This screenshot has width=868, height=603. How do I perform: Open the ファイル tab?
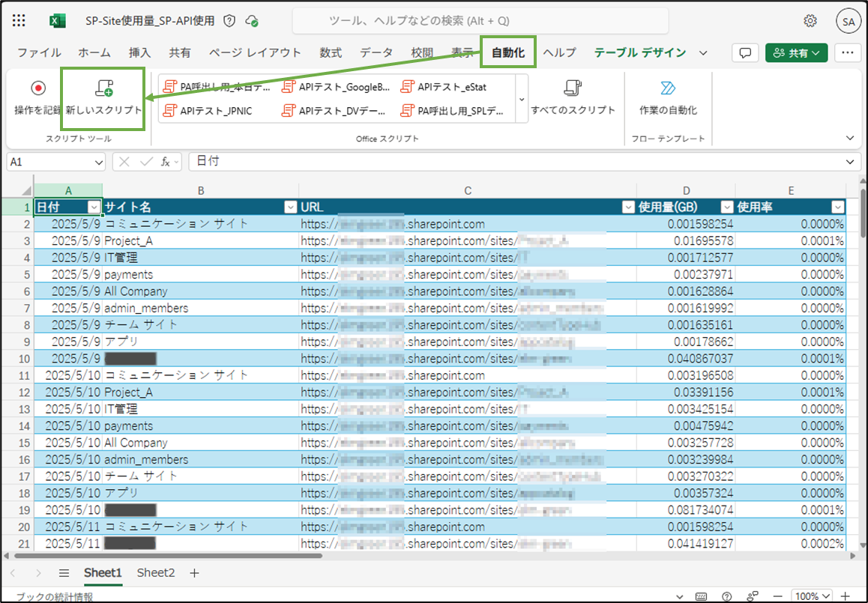39,53
